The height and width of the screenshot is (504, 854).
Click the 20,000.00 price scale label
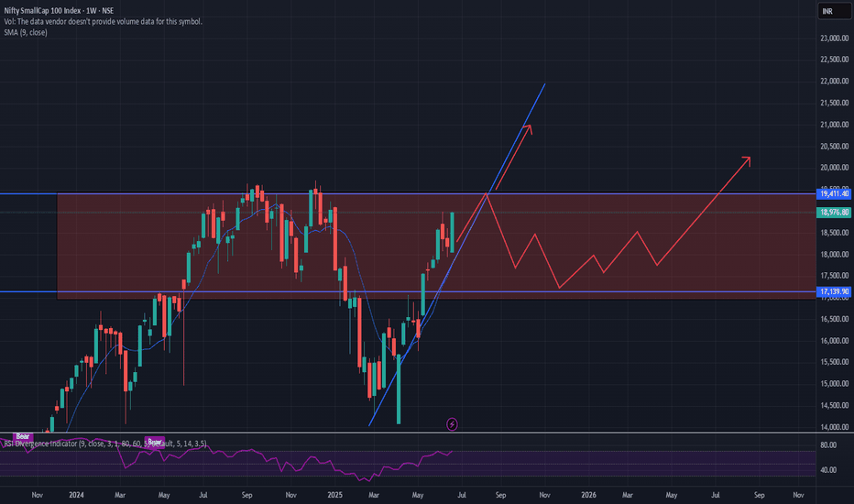click(835, 168)
